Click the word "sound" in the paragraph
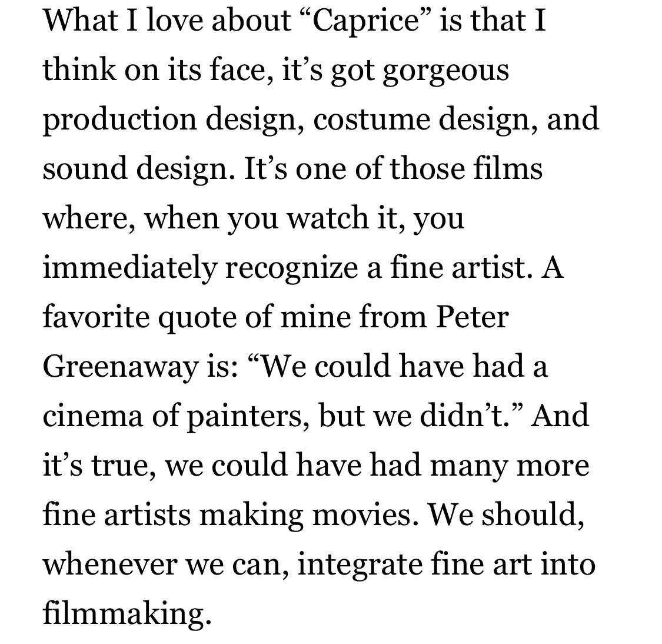 click(84, 169)
